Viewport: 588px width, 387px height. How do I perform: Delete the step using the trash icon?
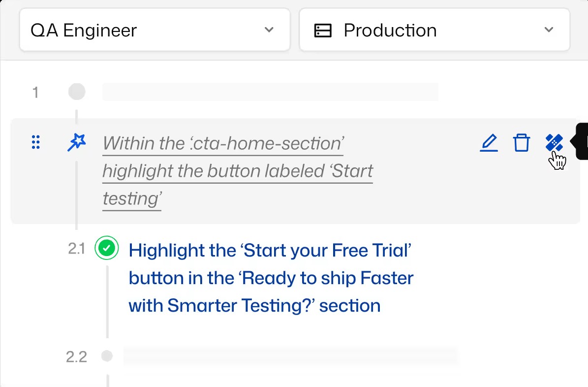tap(521, 143)
